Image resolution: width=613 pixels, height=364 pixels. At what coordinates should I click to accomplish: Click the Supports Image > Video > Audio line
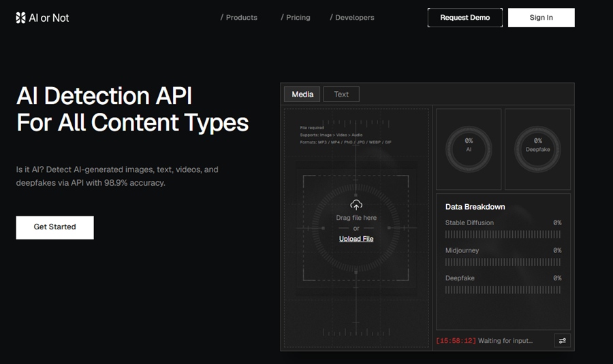coord(331,135)
